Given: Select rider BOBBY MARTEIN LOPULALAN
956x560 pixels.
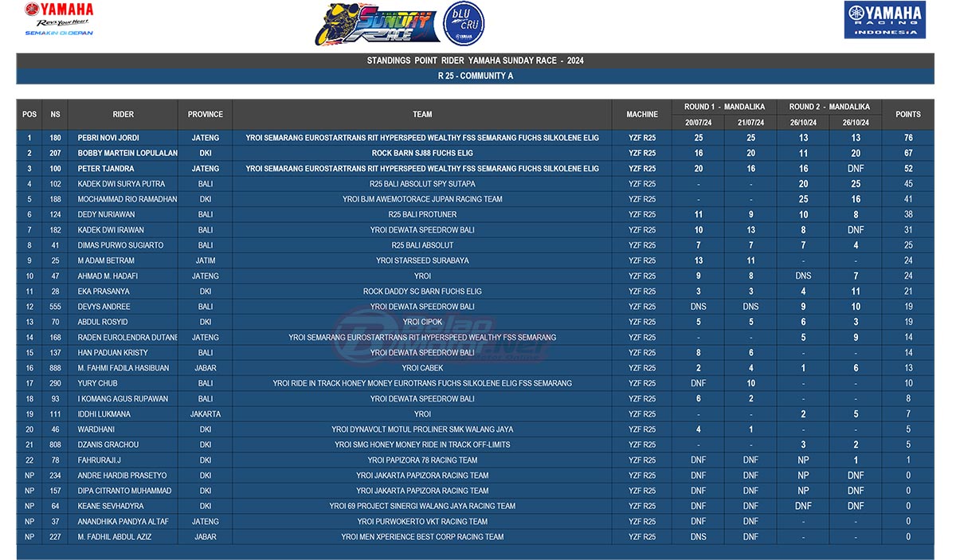Looking at the screenshot, I should (127, 153).
